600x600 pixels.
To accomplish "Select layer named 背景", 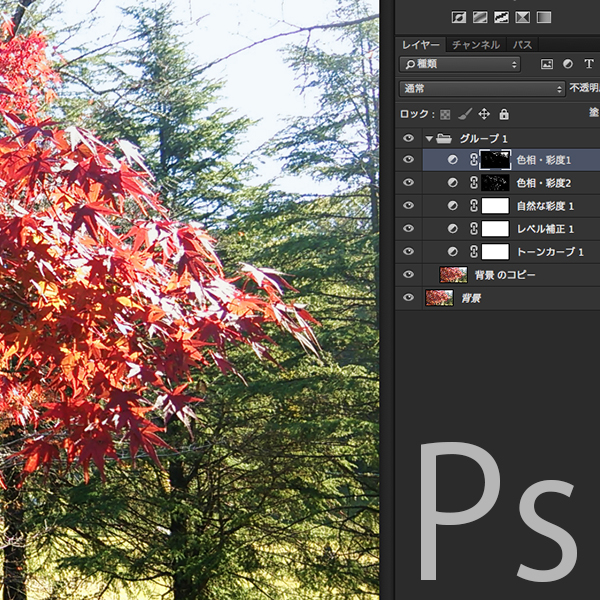I will [x=471, y=298].
